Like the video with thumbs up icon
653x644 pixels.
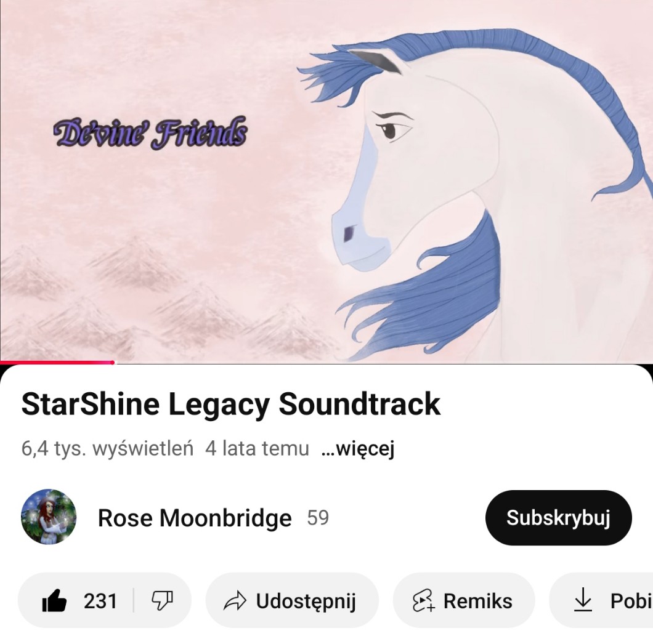[54, 601]
